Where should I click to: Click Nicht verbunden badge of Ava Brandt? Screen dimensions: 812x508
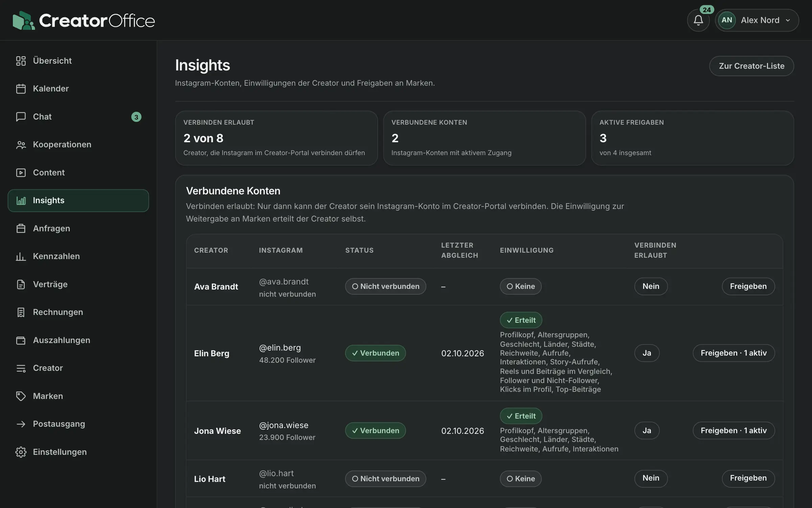pyautogui.click(x=385, y=287)
